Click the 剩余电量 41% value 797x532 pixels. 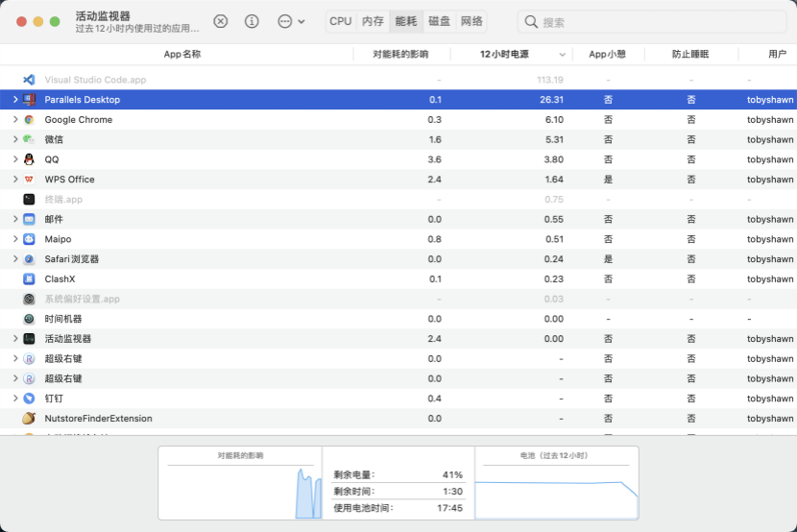[452, 475]
